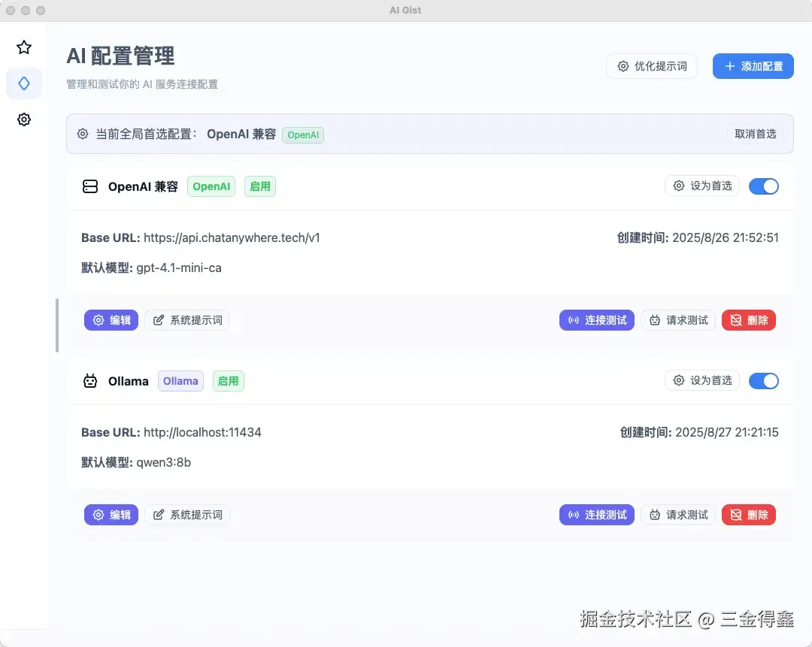Click model name qwen3:8b
The image size is (812, 647).
point(164,462)
